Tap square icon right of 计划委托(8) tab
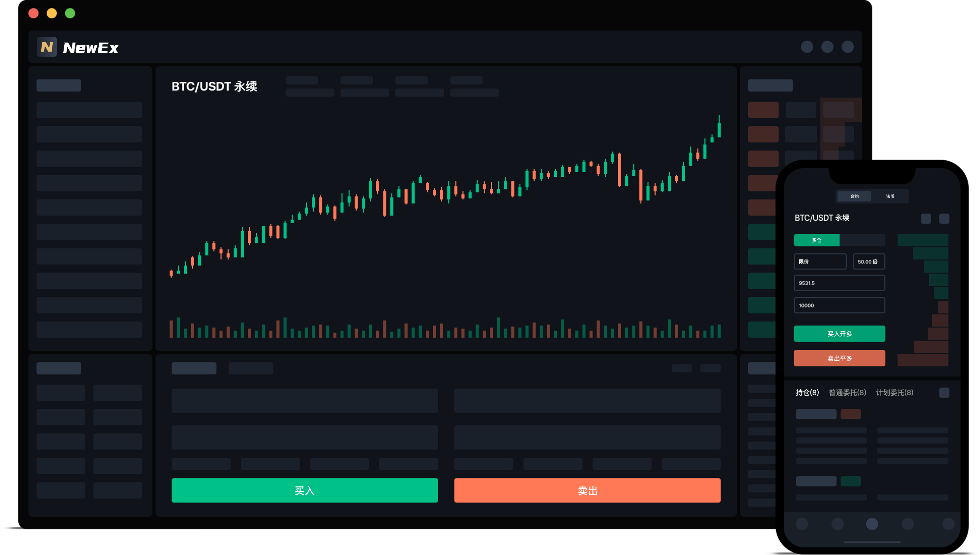The width and height of the screenshot is (980, 555). pos(944,393)
